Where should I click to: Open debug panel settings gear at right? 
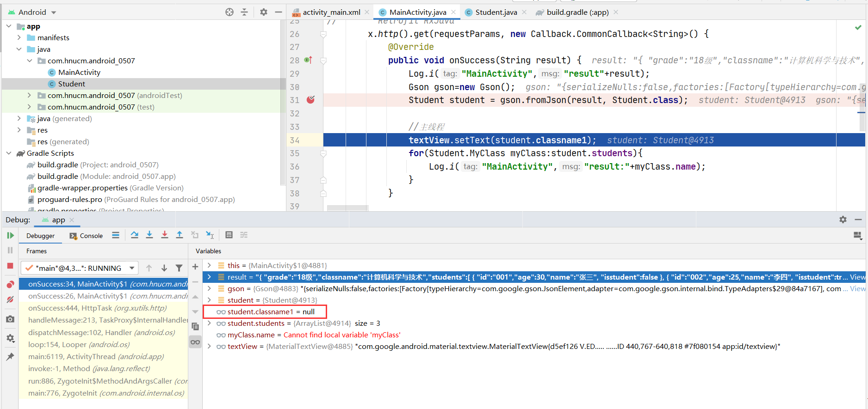coord(843,220)
